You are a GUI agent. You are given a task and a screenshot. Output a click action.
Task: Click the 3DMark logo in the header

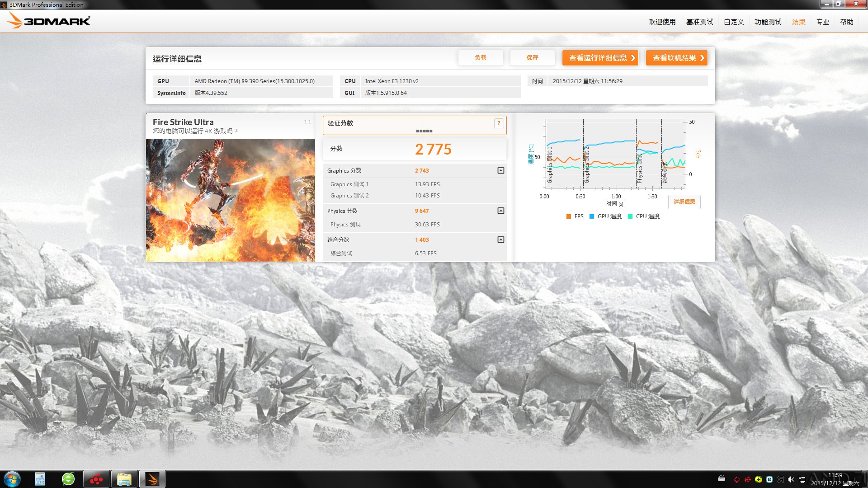pos(49,21)
